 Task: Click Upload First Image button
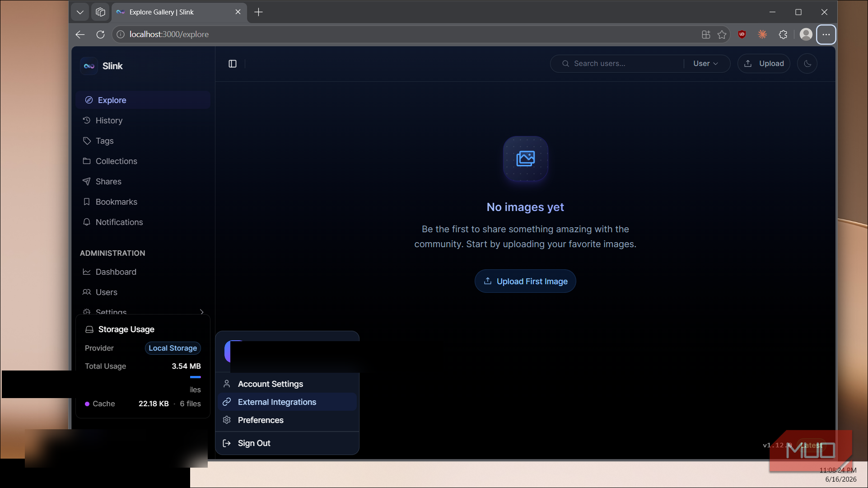tap(525, 281)
